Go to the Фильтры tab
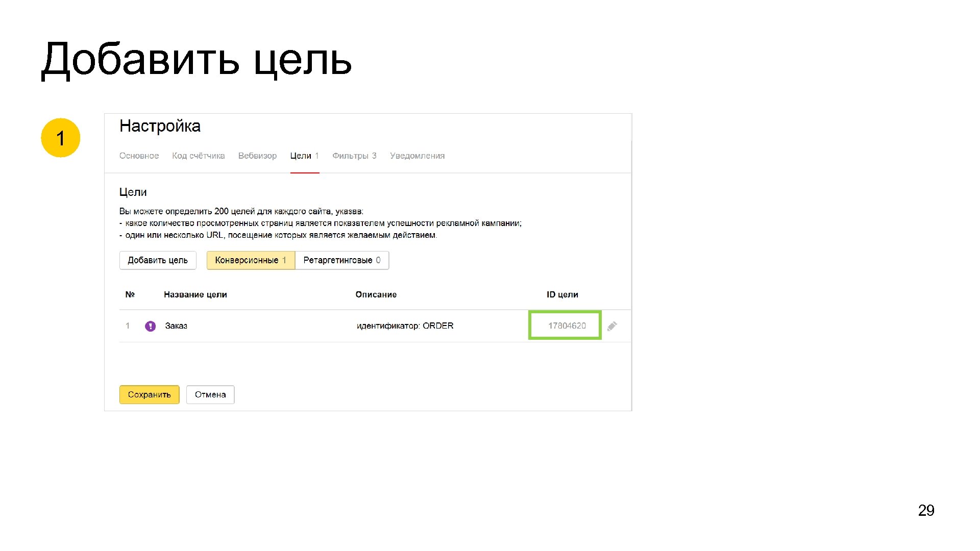The width and height of the screenshot is (980, 551). pyautogui.click(x=354, y=156)
